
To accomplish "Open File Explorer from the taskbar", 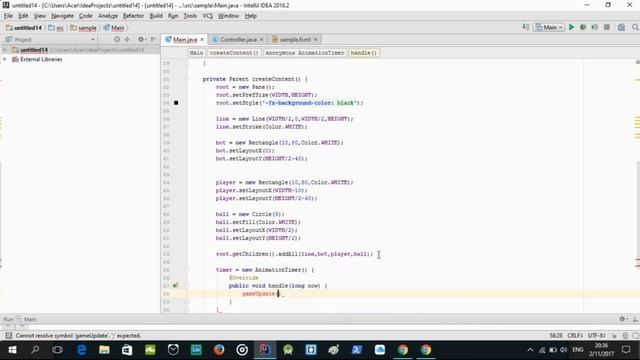I will pos(104,350).
